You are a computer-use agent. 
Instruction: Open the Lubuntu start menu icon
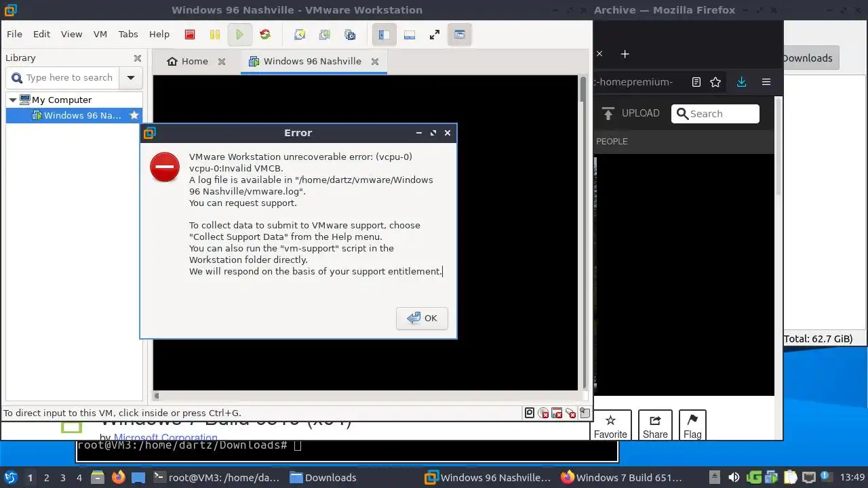(x=10, y=477)
